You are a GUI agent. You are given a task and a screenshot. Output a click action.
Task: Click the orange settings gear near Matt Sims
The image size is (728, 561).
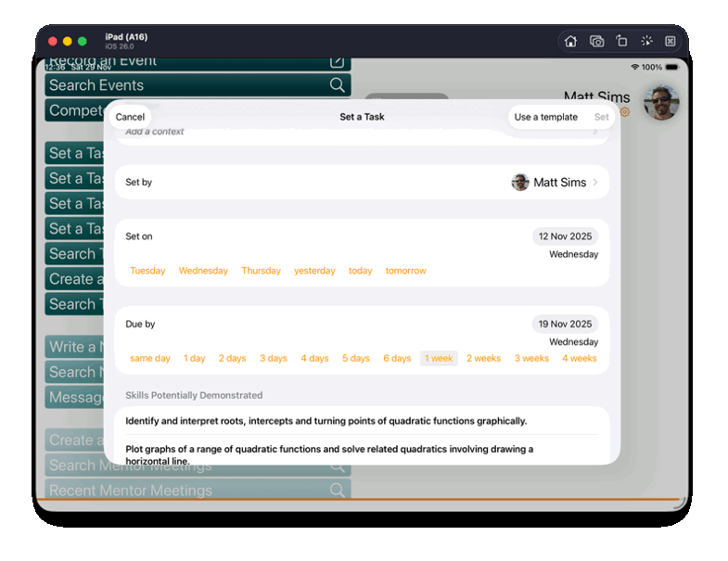click(x=625, y=112)
